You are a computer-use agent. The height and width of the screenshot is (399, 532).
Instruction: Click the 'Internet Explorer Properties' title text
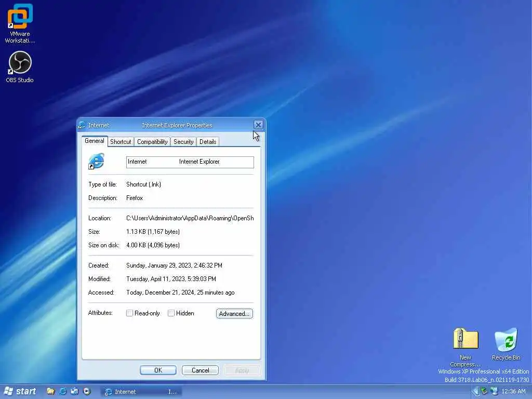coord(177,125)
